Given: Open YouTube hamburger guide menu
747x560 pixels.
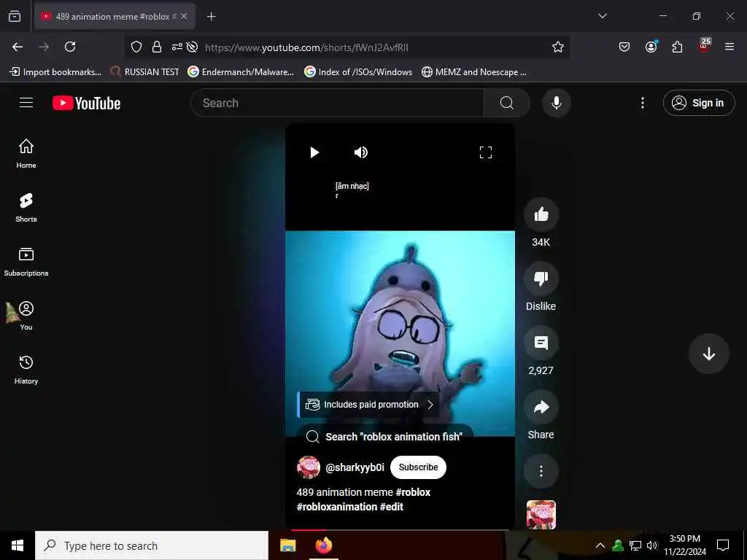Looking at the screenshot, I should click(26, 103).
